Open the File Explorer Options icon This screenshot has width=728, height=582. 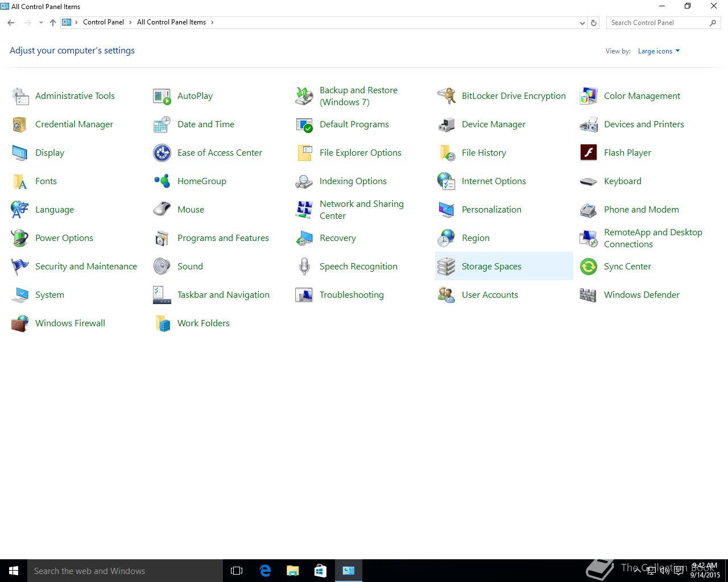[x=304, y=153]
